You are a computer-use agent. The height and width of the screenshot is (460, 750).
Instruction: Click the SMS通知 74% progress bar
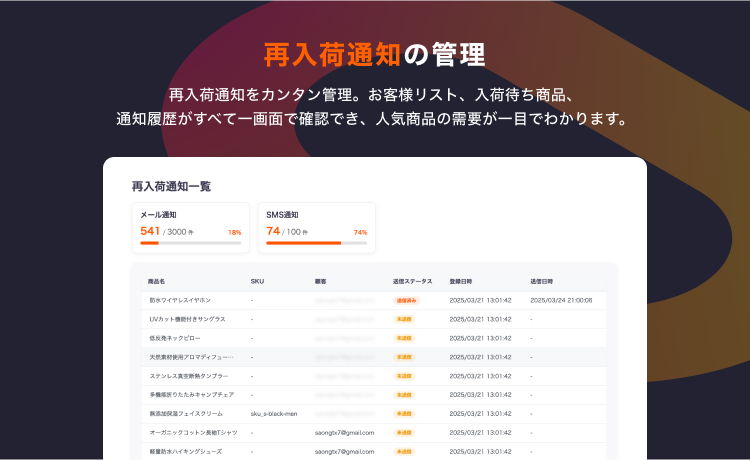pos(316,243)
